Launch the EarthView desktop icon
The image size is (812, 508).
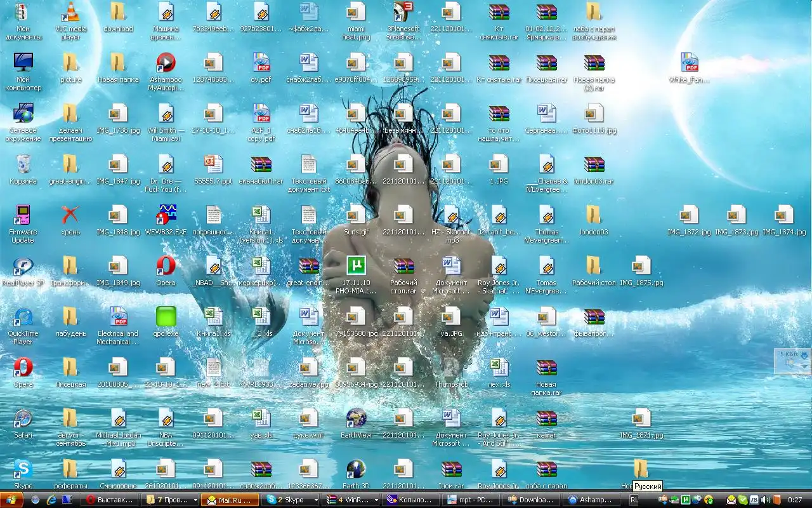356,418
